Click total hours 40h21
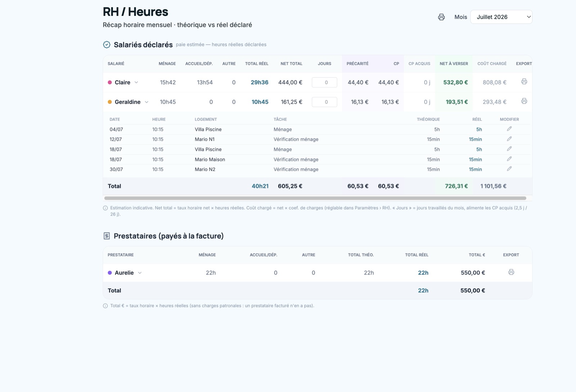 (260, 186)
